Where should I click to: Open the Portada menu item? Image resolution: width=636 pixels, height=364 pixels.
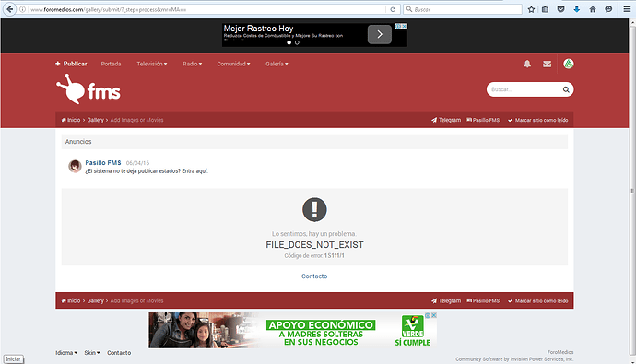coord(111,64)
